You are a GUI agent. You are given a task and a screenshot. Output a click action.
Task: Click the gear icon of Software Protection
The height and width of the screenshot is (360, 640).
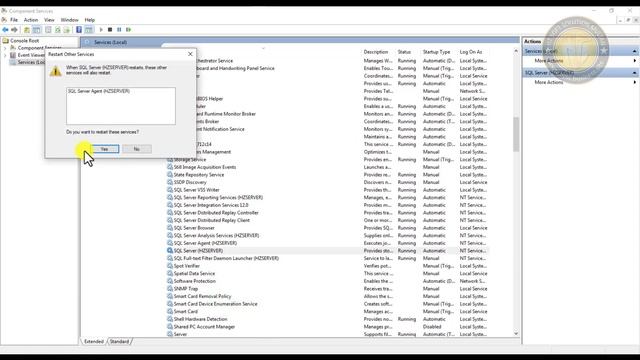point(170,281)
